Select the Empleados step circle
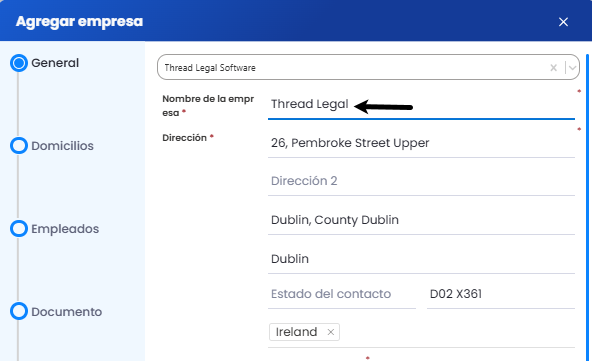Screen dimensions: 592x361 (19, 228)
